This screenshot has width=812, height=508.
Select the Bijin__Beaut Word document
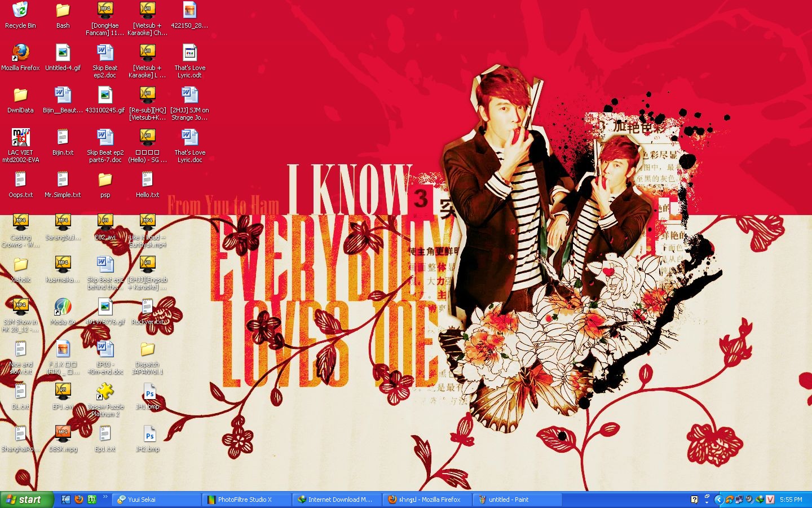click(x=63, y=99)
